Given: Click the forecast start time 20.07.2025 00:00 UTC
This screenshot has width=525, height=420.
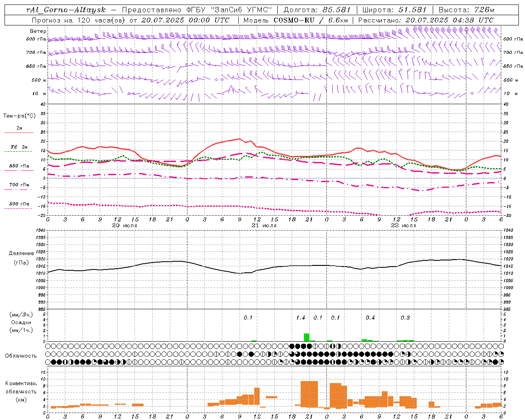Looking at the screenshot, I should click(x=185, y=20).
